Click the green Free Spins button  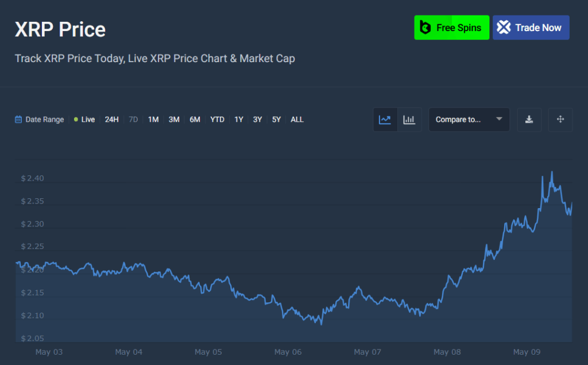[x=451, y=28]
